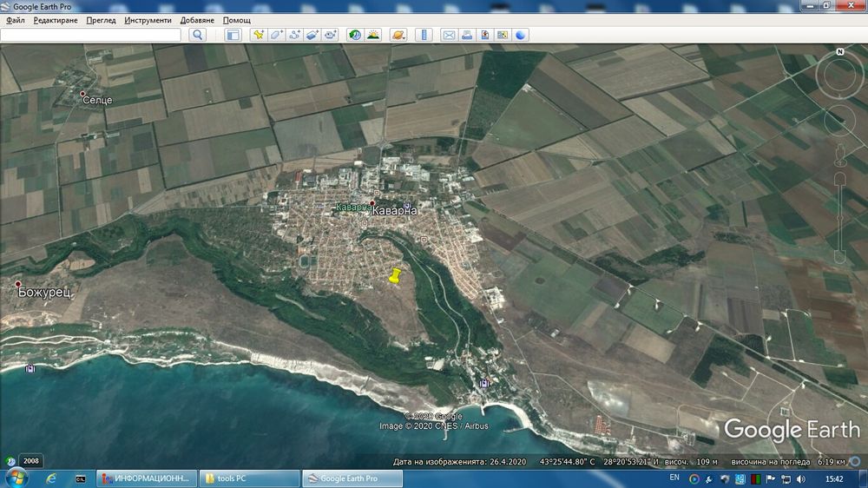Open the Помощ menu
The width and height of the screenshot is (868, 488).
pos(236,20)
